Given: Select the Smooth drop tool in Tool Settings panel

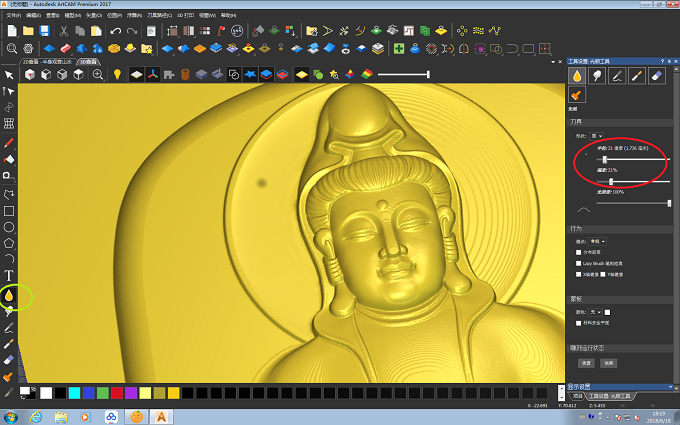Looking at the screenshot, I should coord(577,76).
